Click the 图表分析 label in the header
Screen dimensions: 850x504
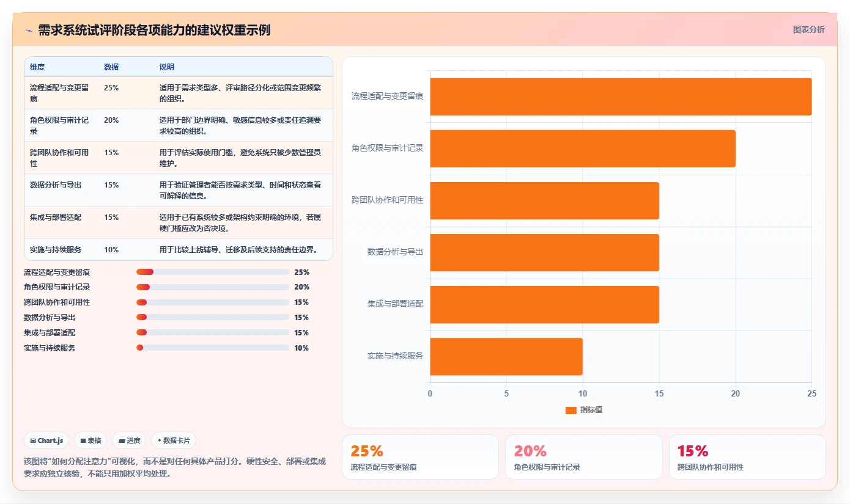pyautogui.click(x=808, y=29)
